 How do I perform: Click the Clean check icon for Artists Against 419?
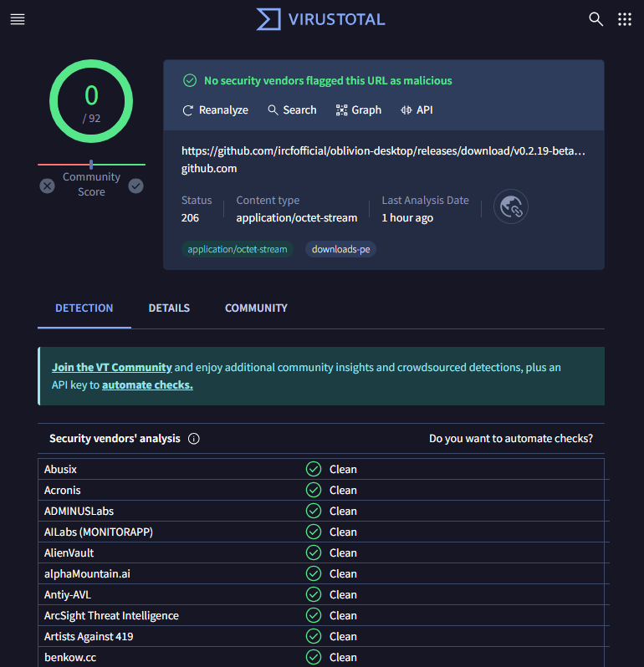[x=314, y=636]
